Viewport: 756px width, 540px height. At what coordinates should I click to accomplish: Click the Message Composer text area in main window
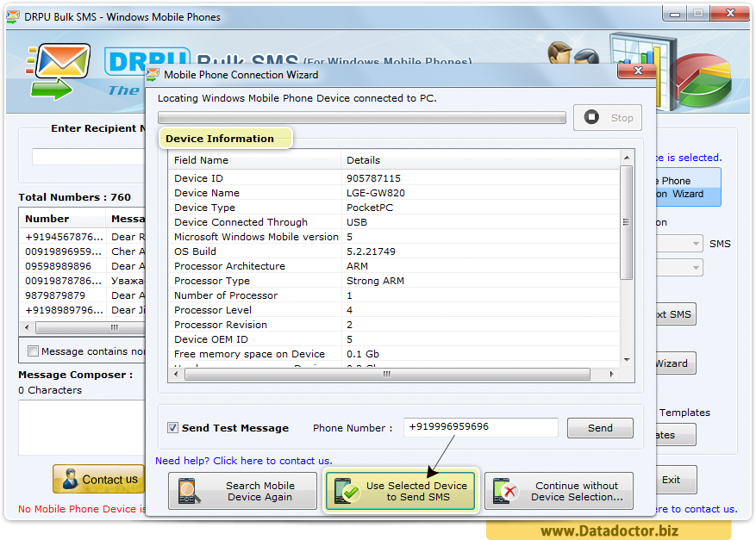tap(82, 427)
